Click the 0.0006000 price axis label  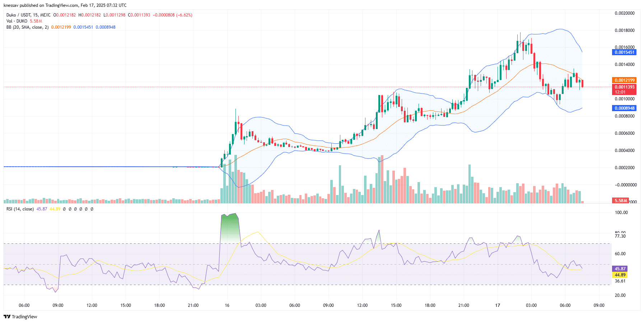tap(625, 133)
